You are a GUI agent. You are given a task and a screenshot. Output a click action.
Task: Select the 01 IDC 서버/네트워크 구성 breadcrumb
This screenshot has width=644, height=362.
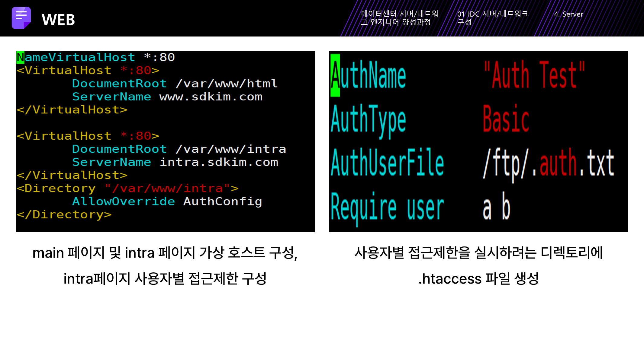pyautogui.click(x=492, y=18)
